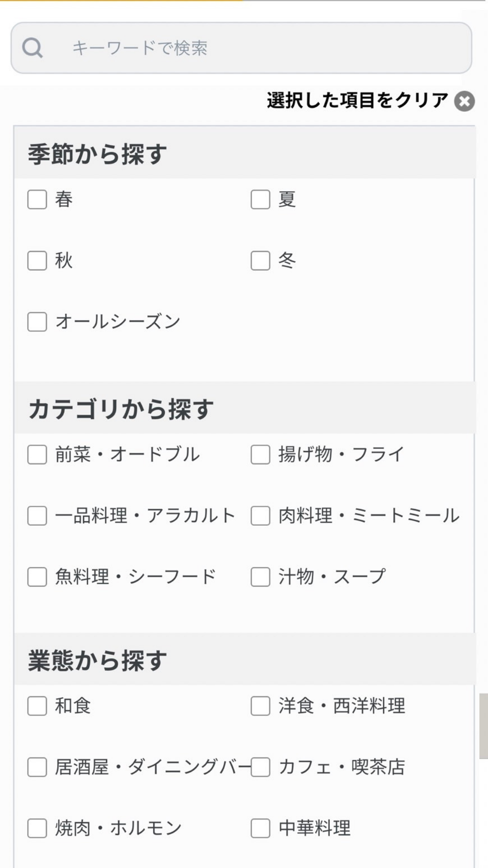Enable 肉料理・ミートミール checkbox
This screenshot has width=488, height=868.
pyautogui.click(x=260, y=516)
